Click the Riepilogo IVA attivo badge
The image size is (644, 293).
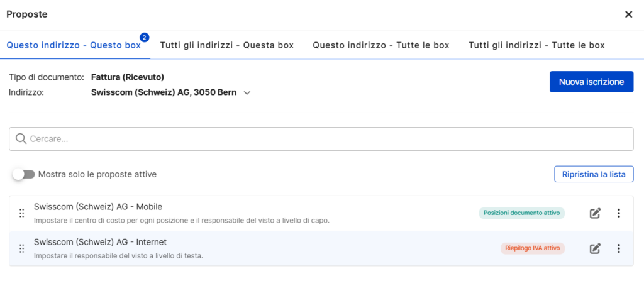coord(532,248)
